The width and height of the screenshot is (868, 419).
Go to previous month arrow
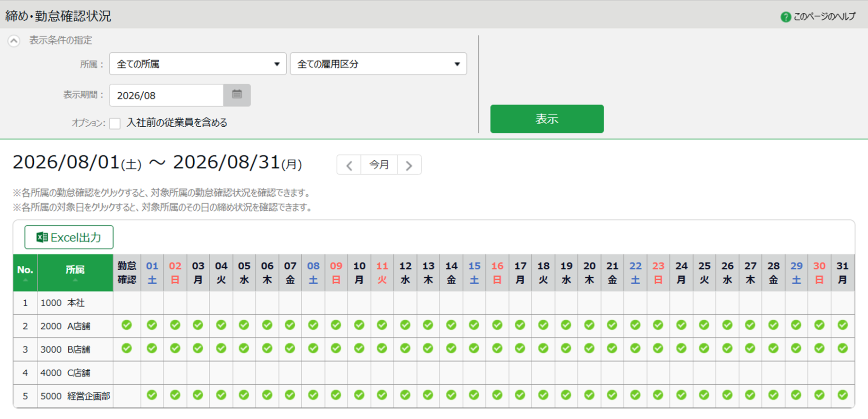[349, 165]
